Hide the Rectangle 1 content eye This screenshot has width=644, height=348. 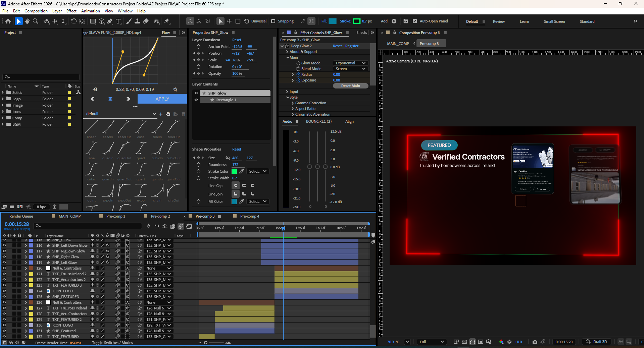click(x=196, y=100)
